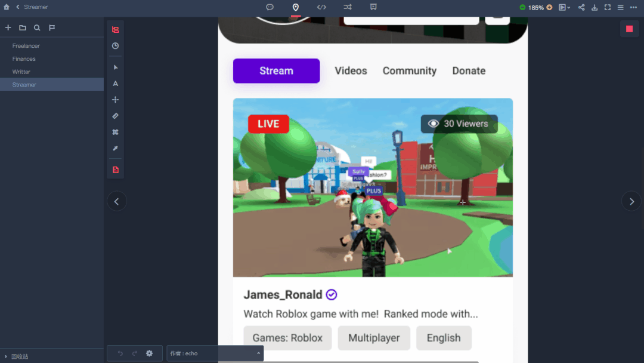
Task: Search pages with magnifier icon
Action: (x=37, y=27)
